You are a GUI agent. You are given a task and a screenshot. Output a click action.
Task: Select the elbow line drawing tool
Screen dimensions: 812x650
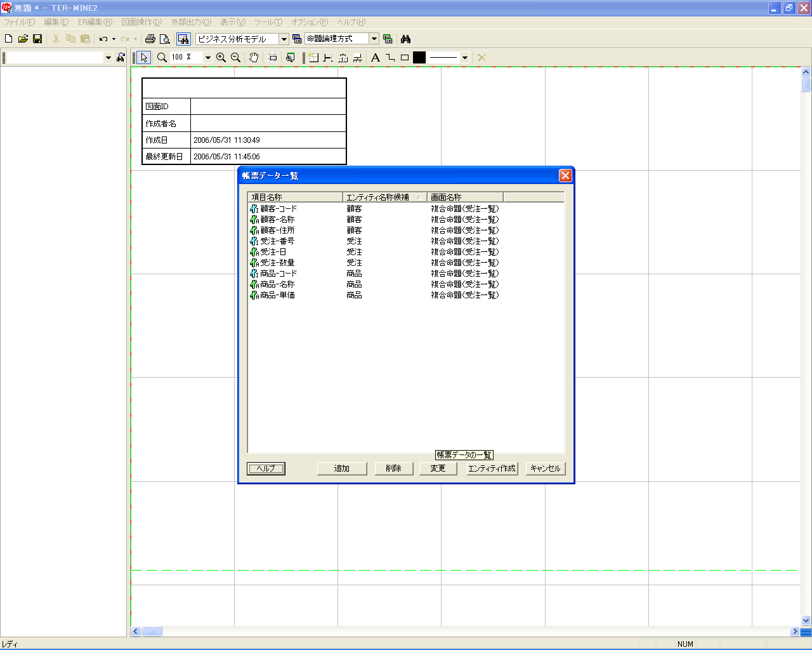pyautogui.click(x=390, y=58)
